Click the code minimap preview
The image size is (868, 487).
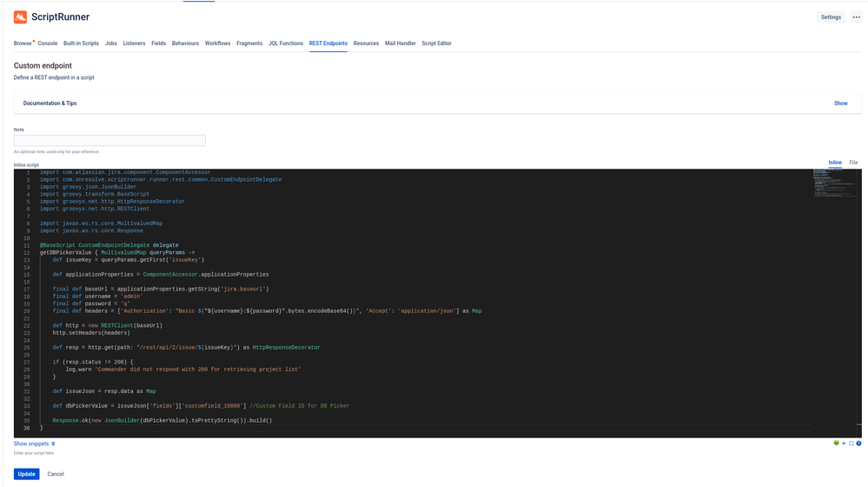click(x=834, y=183)
